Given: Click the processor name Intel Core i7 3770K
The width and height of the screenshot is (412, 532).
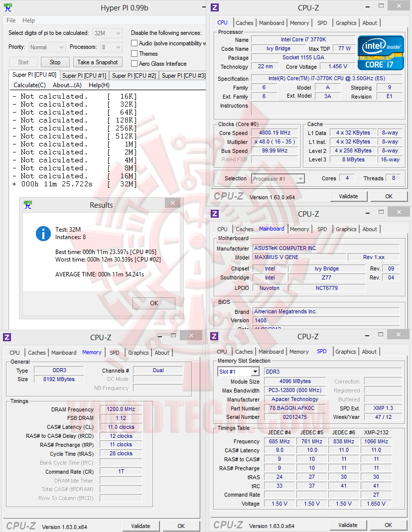Looking at the screenshot, I should tap(303, 39).
